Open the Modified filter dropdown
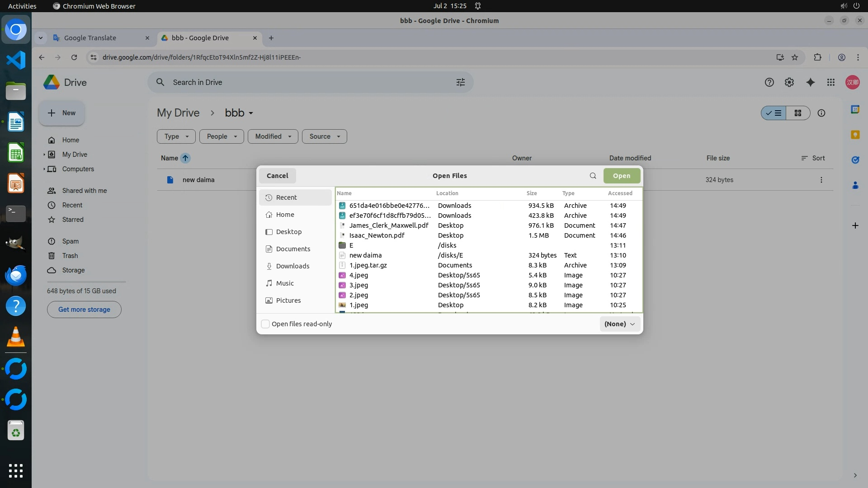This screenshot has width=868, height=488. click(273, 136)
